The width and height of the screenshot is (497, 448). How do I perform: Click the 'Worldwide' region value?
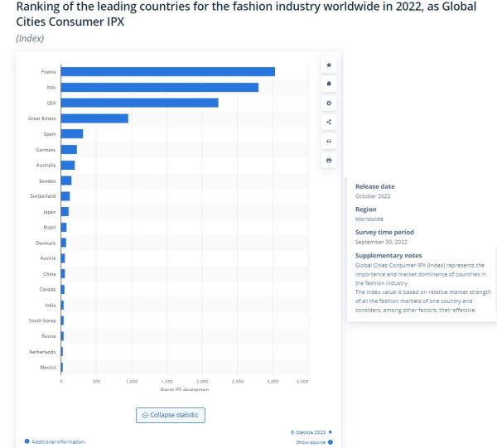pyautogui.click(x=369, y=219)
